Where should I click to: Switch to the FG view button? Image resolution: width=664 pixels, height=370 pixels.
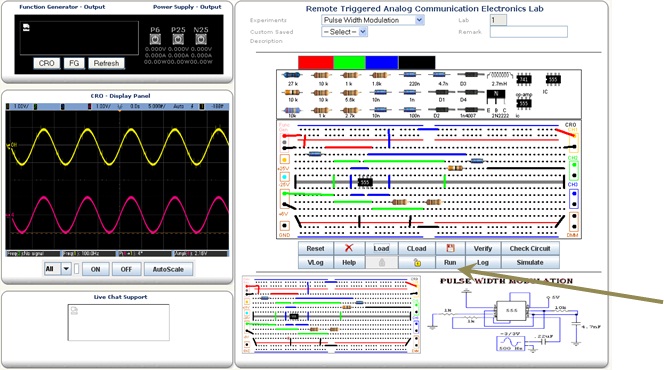(x=74, y=63)
